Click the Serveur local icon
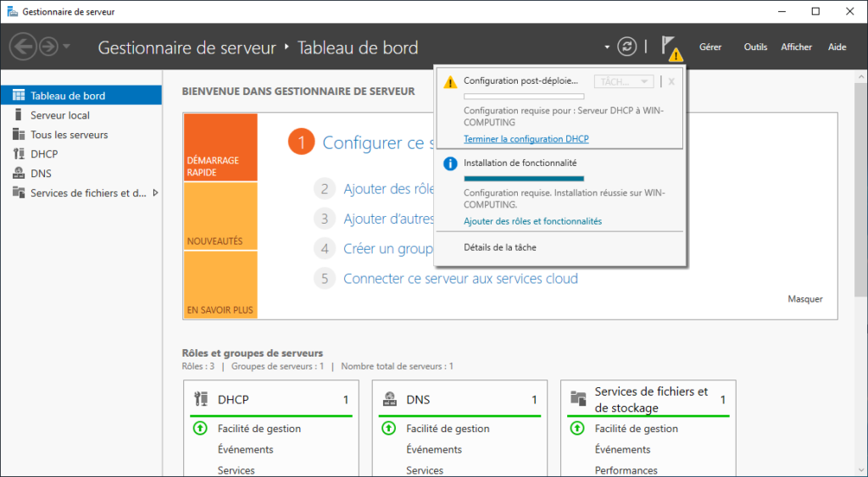Image resolution: width=868 pixels, height=477 pixels. click(x=19, y=115)
